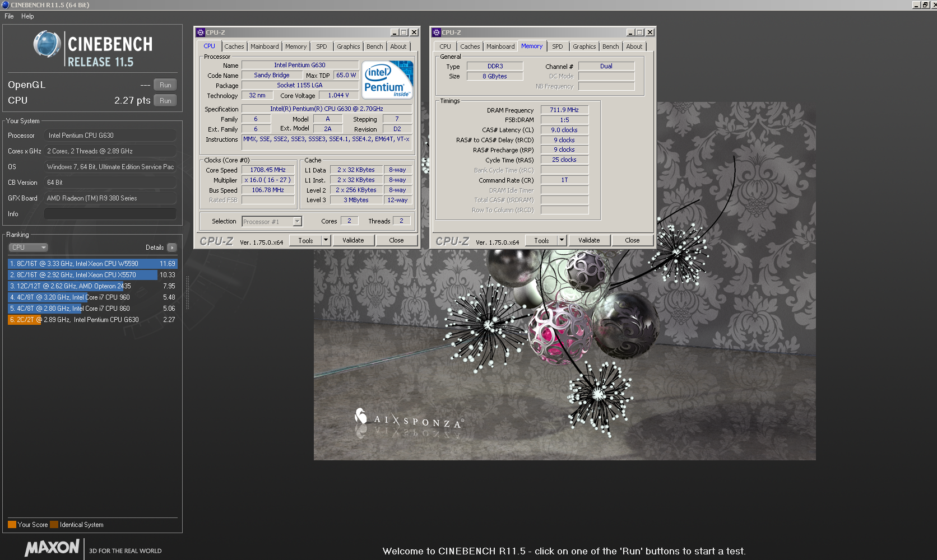Switch to Memory tab in left CPU-Z window
This screenshot has height=560, width=937.
tap(296, 46)
